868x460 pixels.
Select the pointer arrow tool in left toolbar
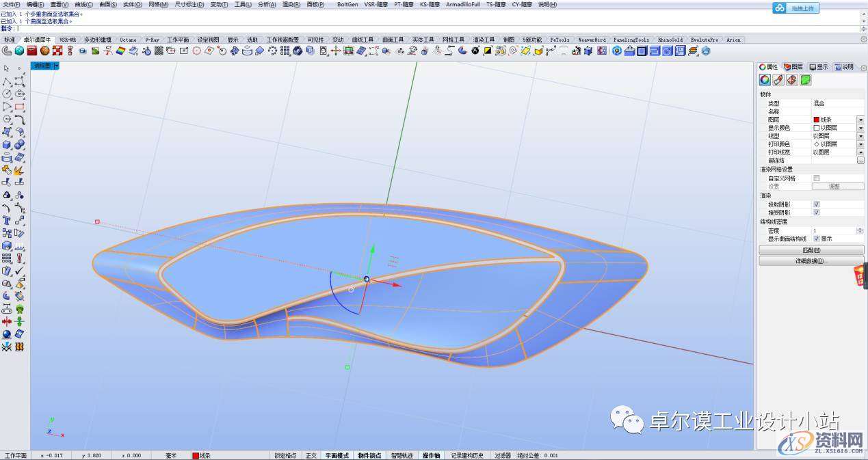(7, 68)
